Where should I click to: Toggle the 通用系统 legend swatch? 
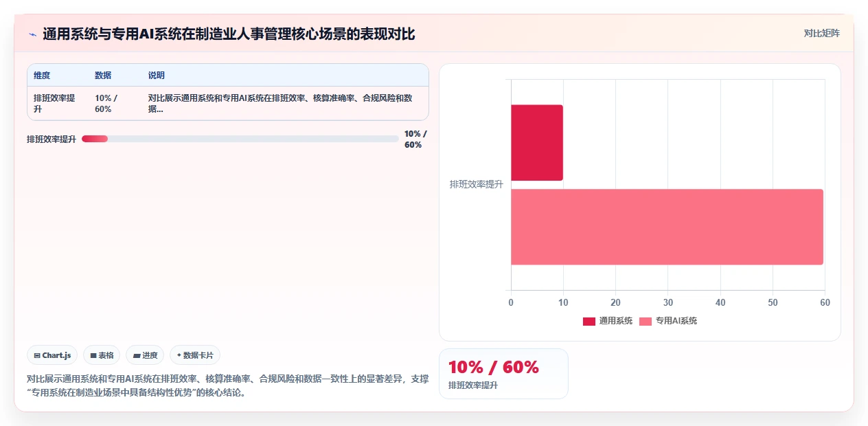tap(589, 321)
